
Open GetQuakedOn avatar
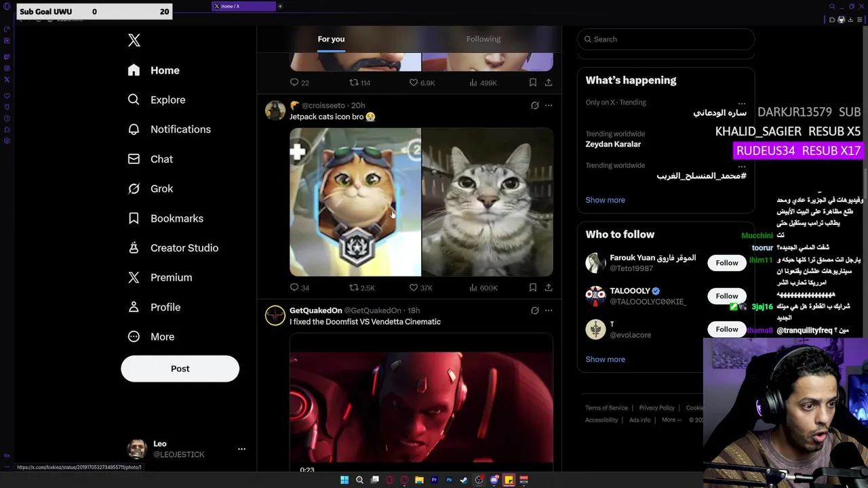[275, 315]
